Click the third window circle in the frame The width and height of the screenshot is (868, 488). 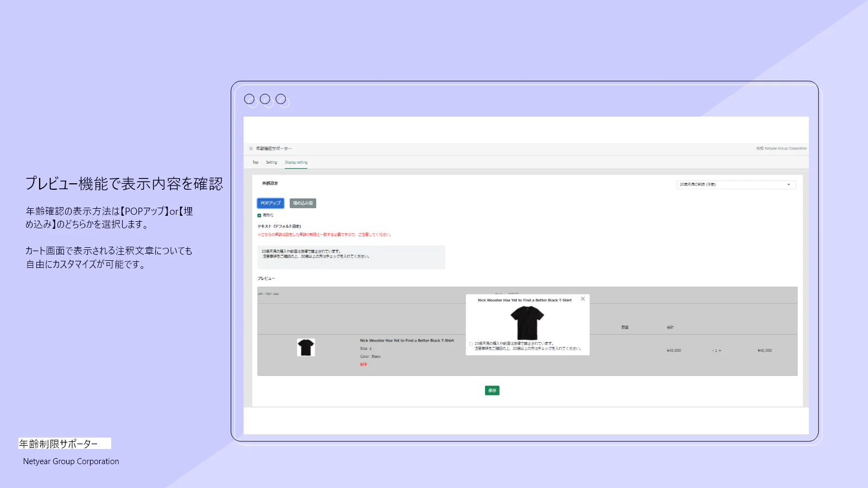[x=280, y=99]
